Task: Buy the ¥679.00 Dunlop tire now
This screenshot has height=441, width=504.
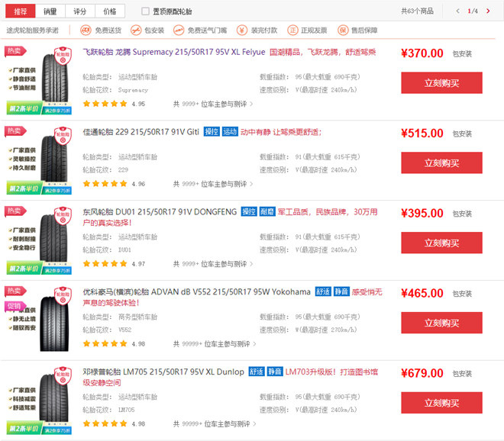Action: point(441,403)
